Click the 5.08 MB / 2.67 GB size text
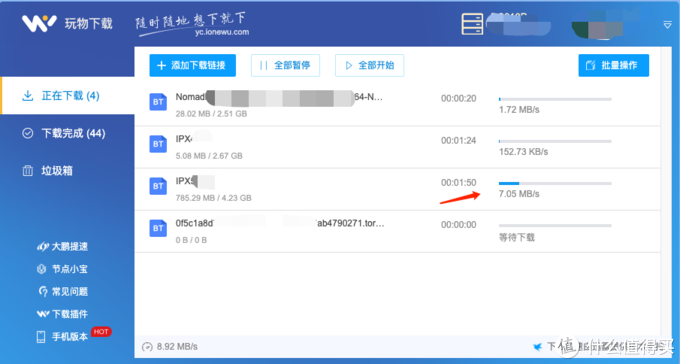Viewport: 680px width, 364px height. 209,156
